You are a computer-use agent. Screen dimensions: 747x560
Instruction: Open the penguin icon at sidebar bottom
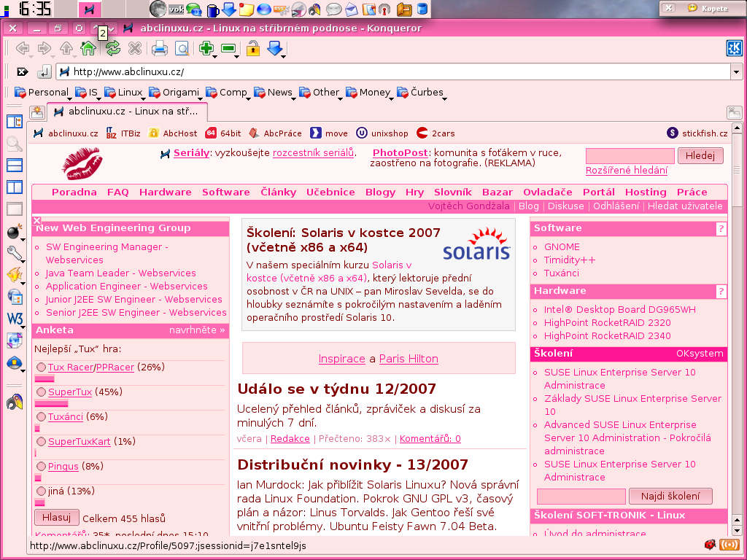click(15, 402)
